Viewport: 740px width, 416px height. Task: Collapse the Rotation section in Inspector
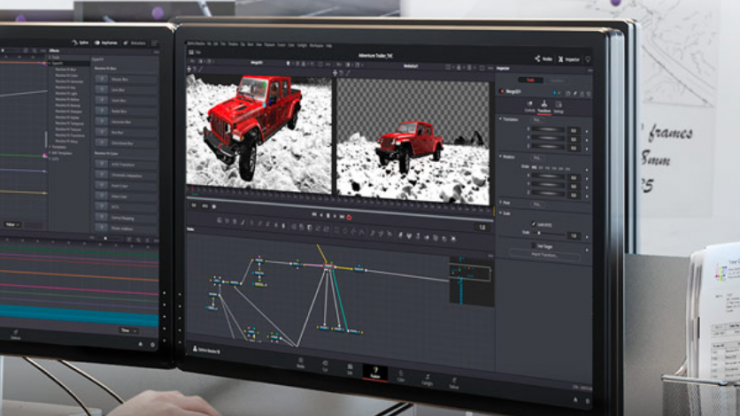pyautogui.click(x=501, y=157)
